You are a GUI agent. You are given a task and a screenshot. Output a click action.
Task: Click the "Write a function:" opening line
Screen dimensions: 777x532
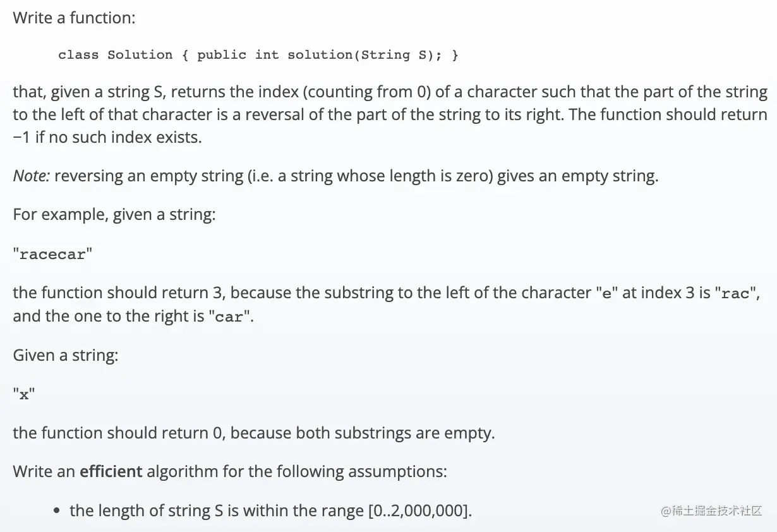pos(74,18)
